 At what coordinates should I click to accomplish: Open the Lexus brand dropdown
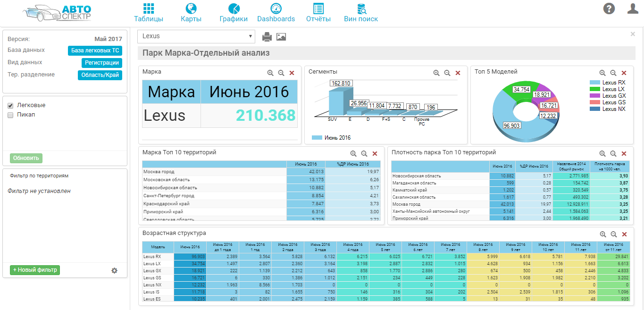click(196, 36)
